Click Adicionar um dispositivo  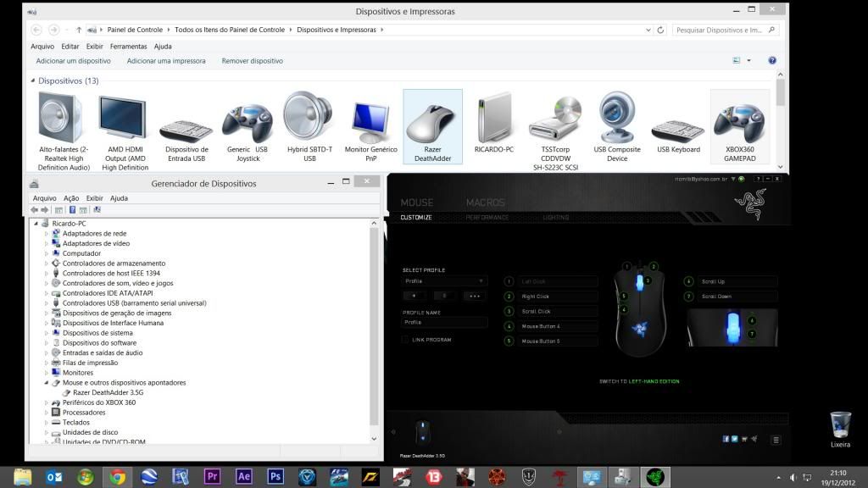coord(73,61)
